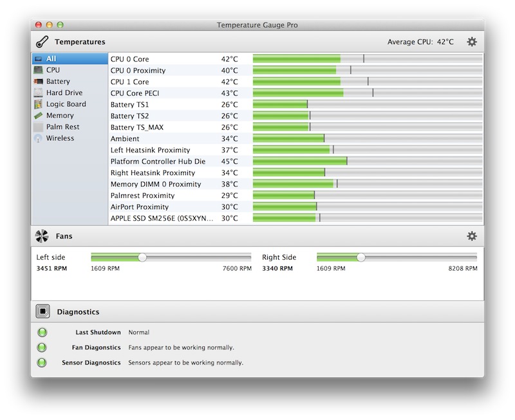The width and height of the screenshot is (515, 420).
Task: Click the green Last Shutdown status light
Action: tap(42, 333)
